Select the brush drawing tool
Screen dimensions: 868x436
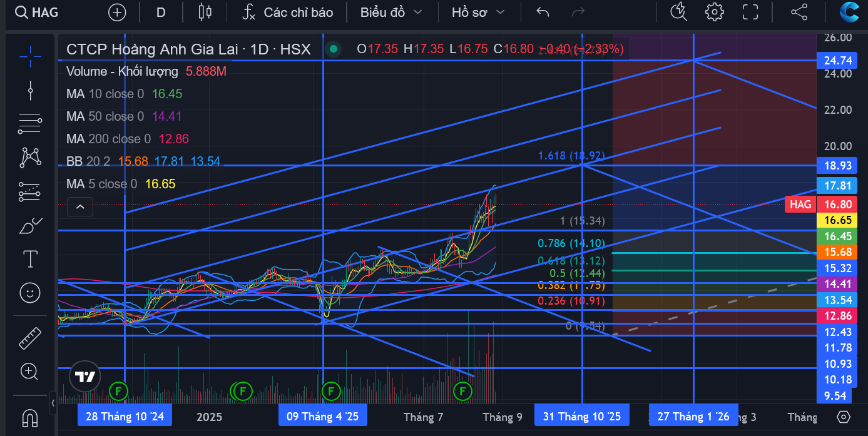point(30,225)
